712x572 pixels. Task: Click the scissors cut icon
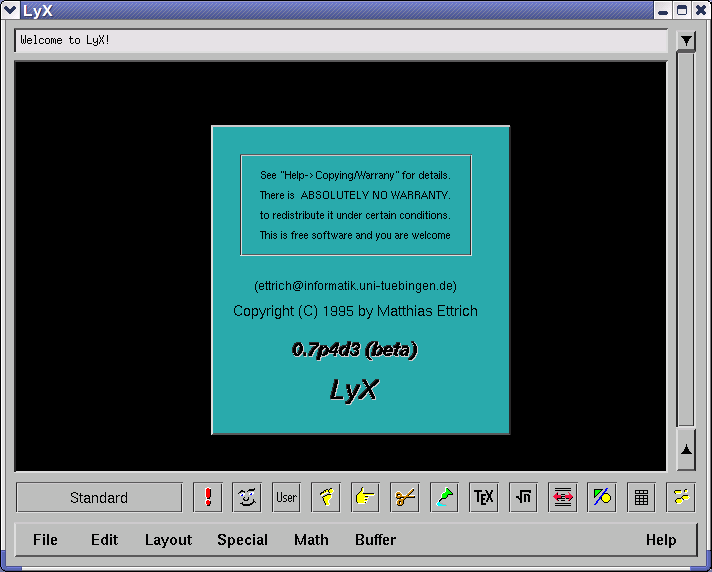pos(405,497)
